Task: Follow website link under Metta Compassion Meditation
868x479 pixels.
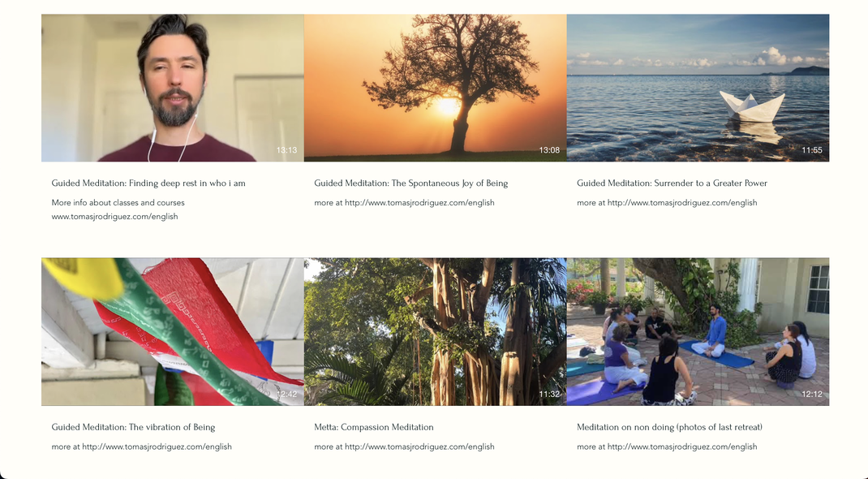Action: [419, 447]
